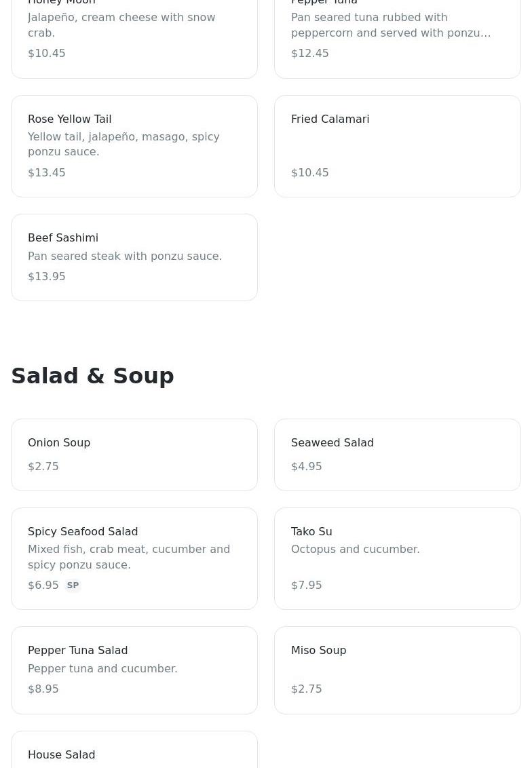Click the 'Octopus and cucumber.' description
532x768 pixels.
[x=356, y=550]
